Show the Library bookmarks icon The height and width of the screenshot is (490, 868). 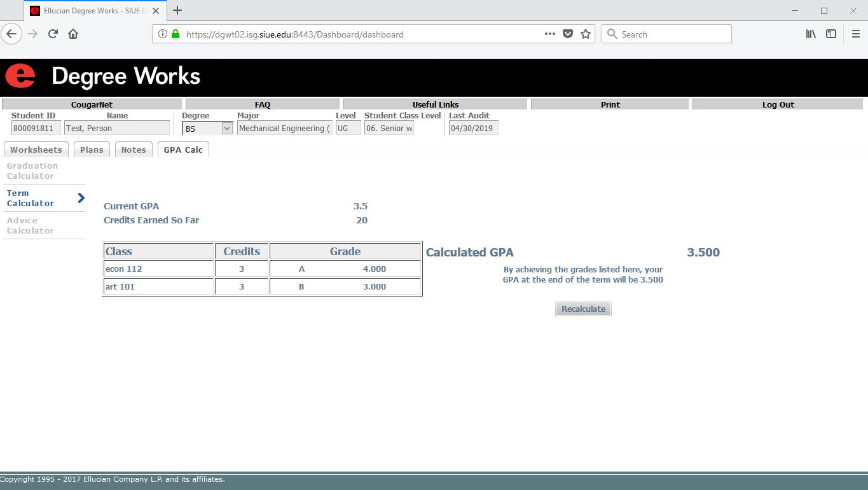pyautogui.click(x=811, y=34)
